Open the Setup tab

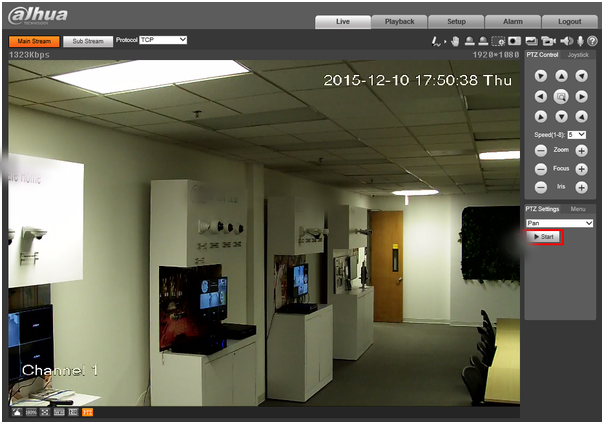[456, 22]
